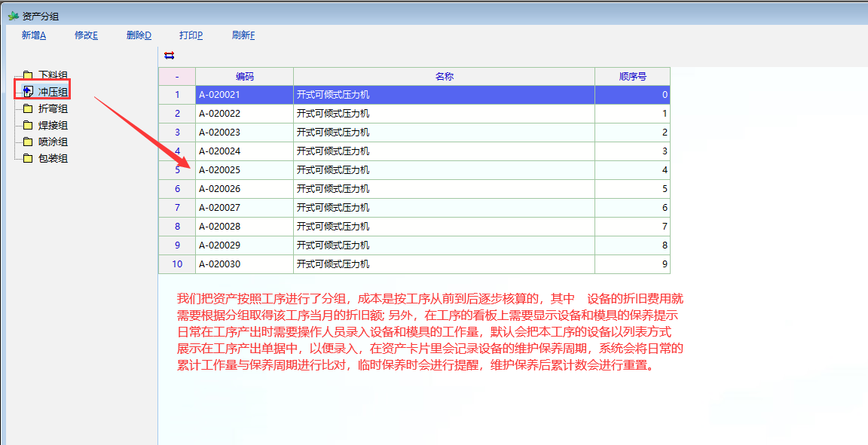Click the 包装组 folder icon
Image resolution: width=868 pixels, height=445 pixels.
28,158
